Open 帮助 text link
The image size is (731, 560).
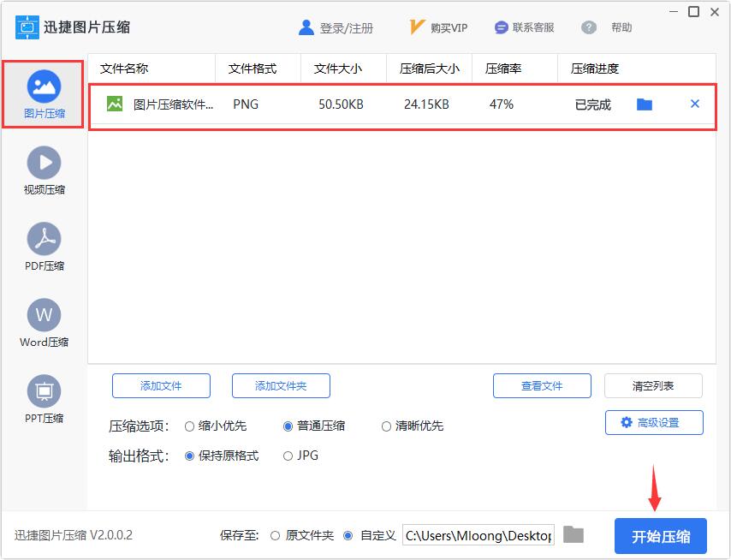(x=621, y=28)
